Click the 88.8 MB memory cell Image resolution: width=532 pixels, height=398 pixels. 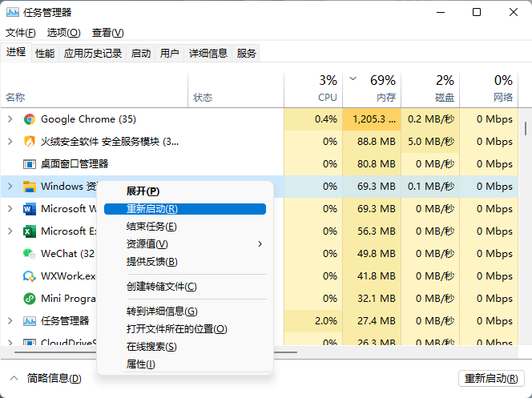(372, 142)
